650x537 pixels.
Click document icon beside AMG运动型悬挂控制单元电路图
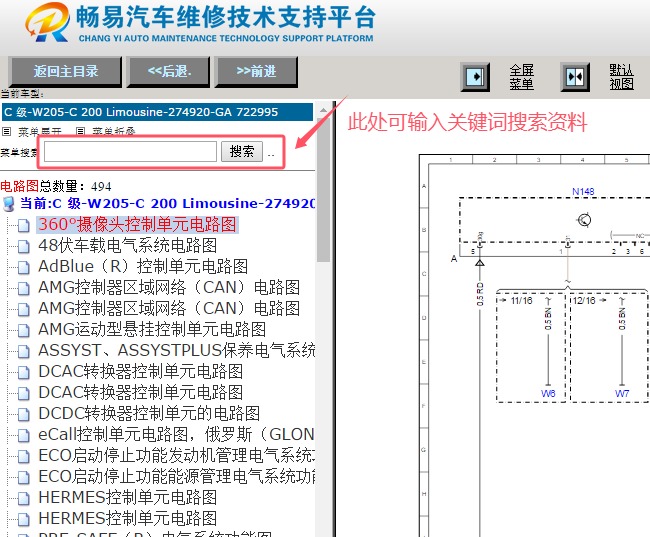23,330
